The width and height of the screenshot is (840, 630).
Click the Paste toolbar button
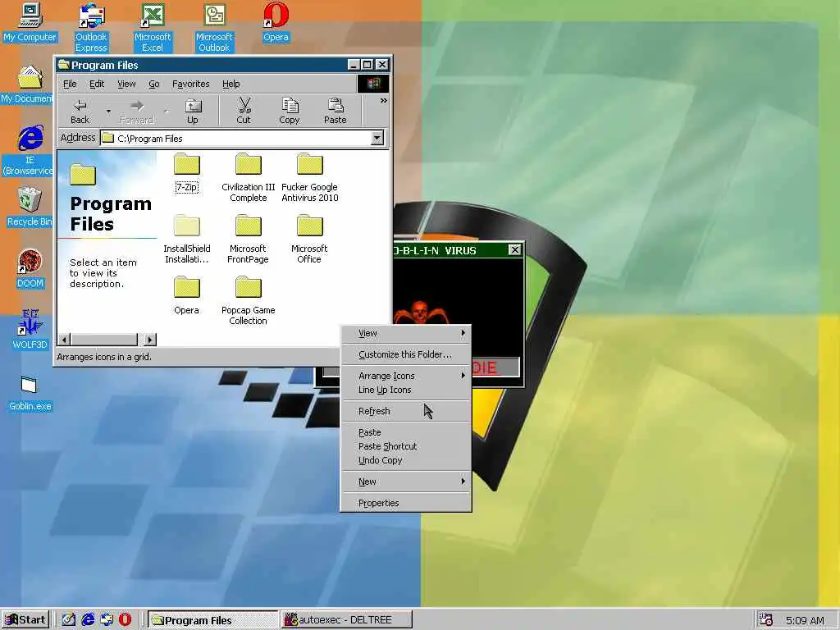coord(336,112)
